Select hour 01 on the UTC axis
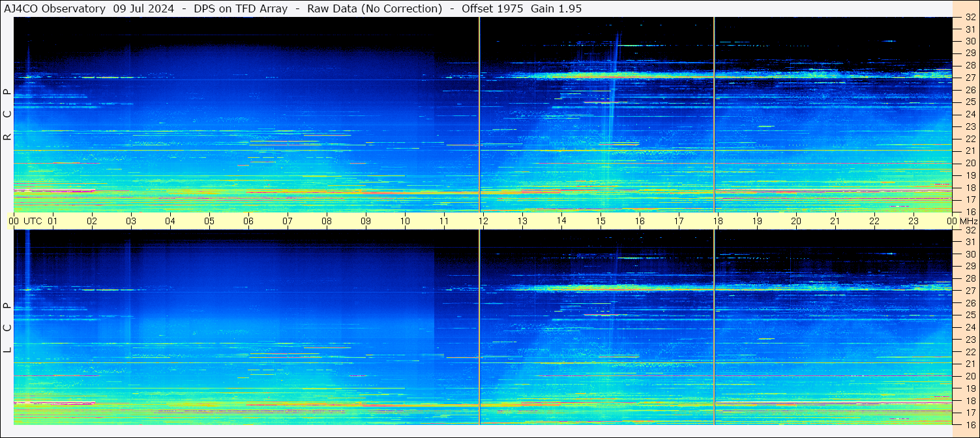 coord(53,221)
